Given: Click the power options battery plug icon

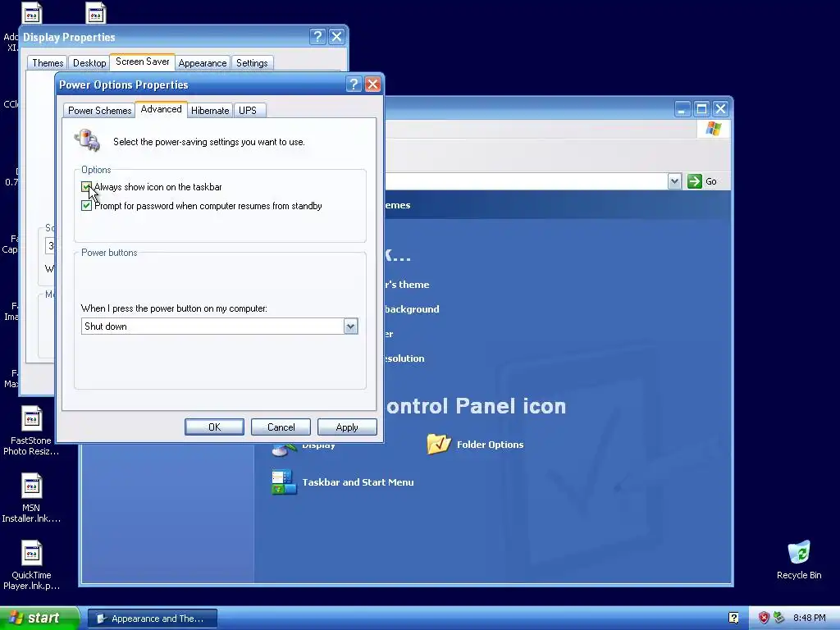Looking at the screenshot, I should click(87, 140).
